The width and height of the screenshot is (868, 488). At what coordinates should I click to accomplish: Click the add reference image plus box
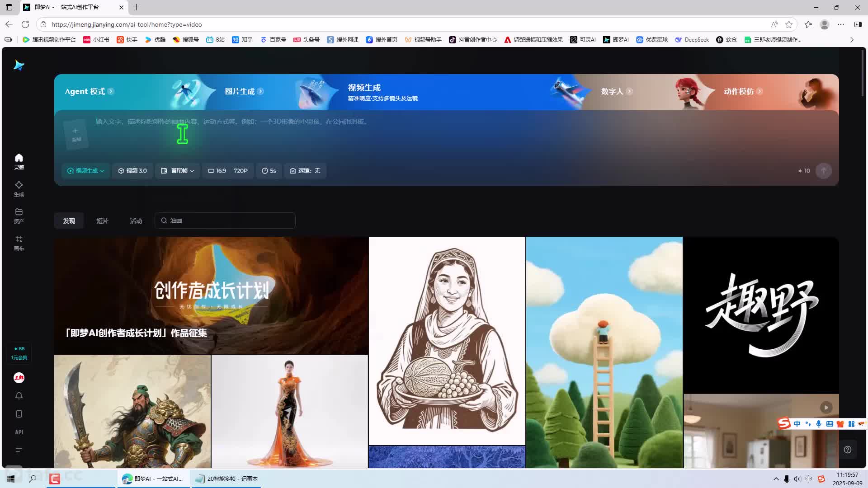tap(75, 134)
